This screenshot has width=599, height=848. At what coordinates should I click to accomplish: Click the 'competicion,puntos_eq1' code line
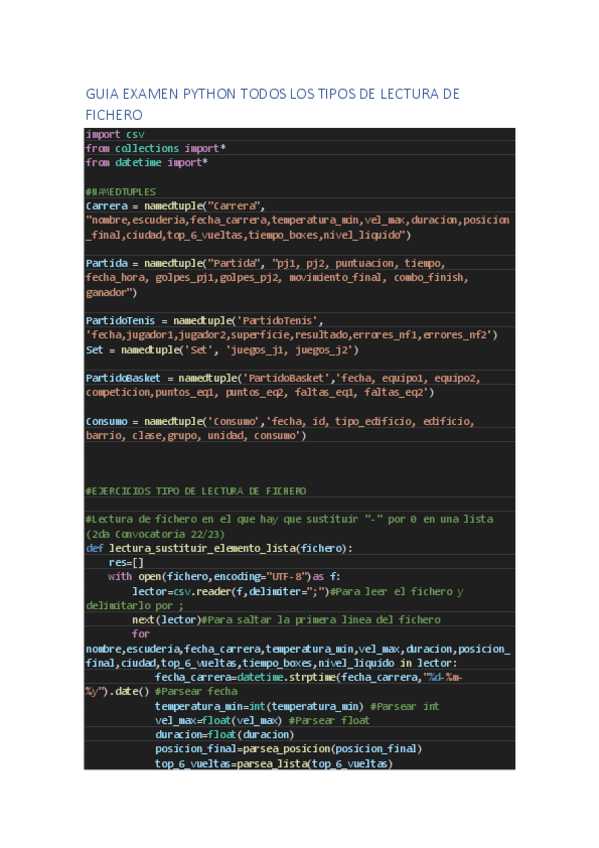tap(259, 392)
